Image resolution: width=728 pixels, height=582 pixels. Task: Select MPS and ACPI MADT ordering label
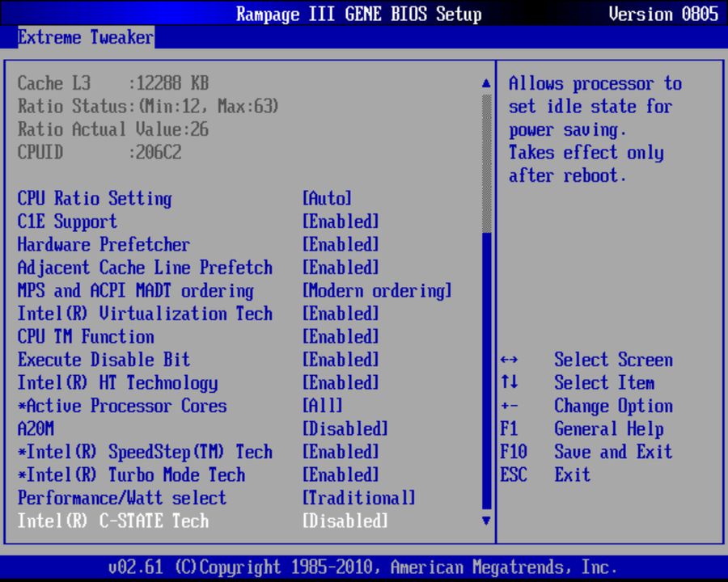136,291
